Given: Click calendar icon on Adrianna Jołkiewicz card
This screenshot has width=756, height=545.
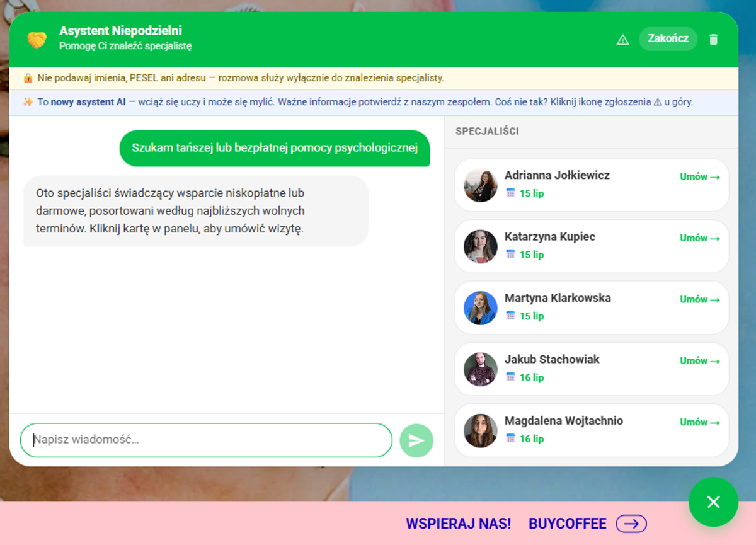Looking at the screenshot, I should (x=510, y=193).
